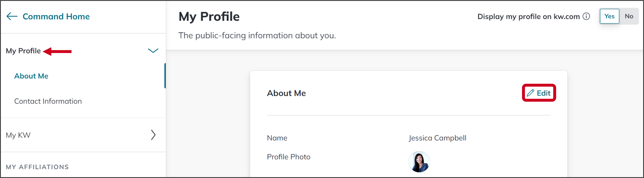
Task: Click the pencil icon for About Me
Action: click(530, 93)
